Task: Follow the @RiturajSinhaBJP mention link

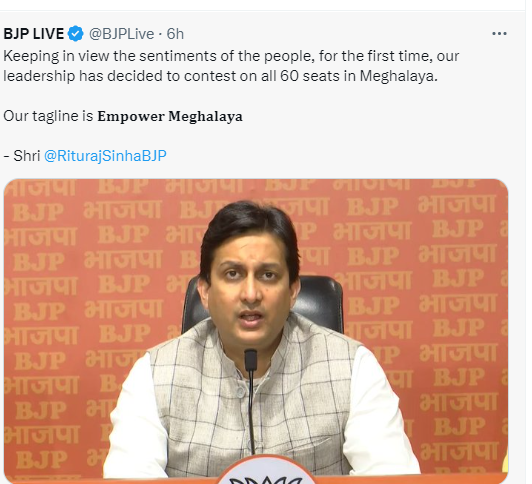Action: coord(105,156)
